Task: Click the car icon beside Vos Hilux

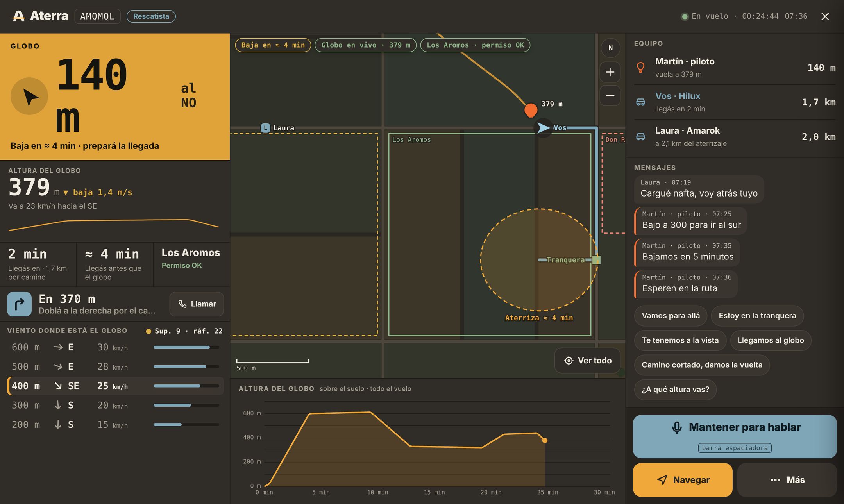Action: coord(640,102)
